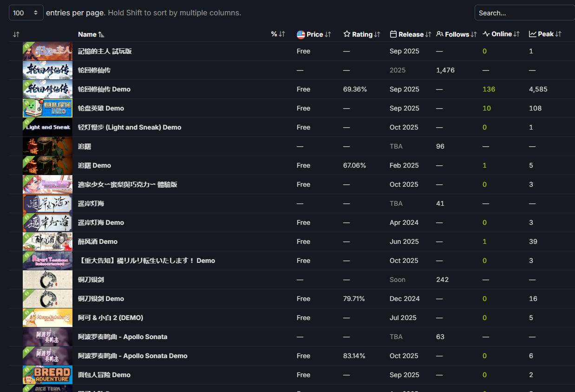575x392 pixels.
Task: Click the sort arrows next to the % header
Action: (x=282, y=34)
